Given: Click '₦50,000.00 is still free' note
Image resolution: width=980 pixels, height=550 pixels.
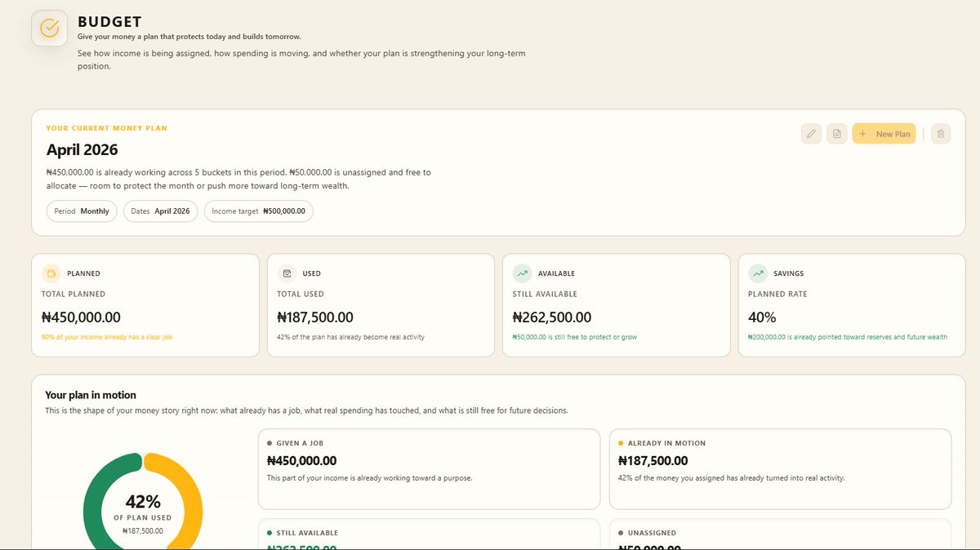Looking at the screenshot, I should coord(575,337).
